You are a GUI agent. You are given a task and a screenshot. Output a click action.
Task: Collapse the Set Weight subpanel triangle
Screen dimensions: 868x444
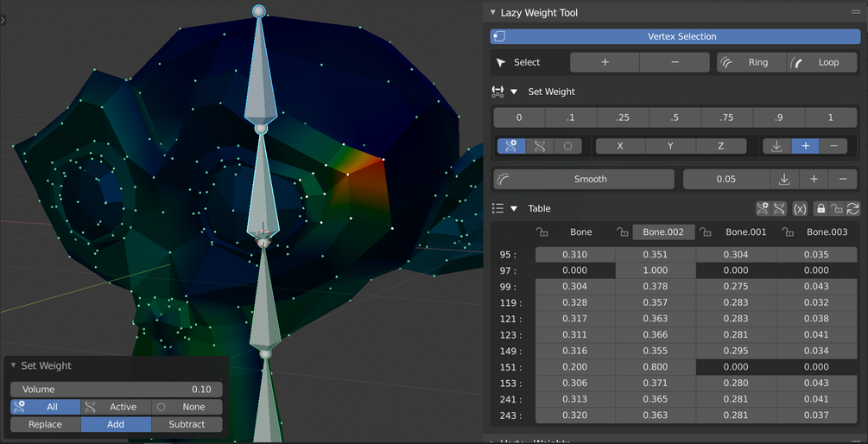(x=514, y=92)
